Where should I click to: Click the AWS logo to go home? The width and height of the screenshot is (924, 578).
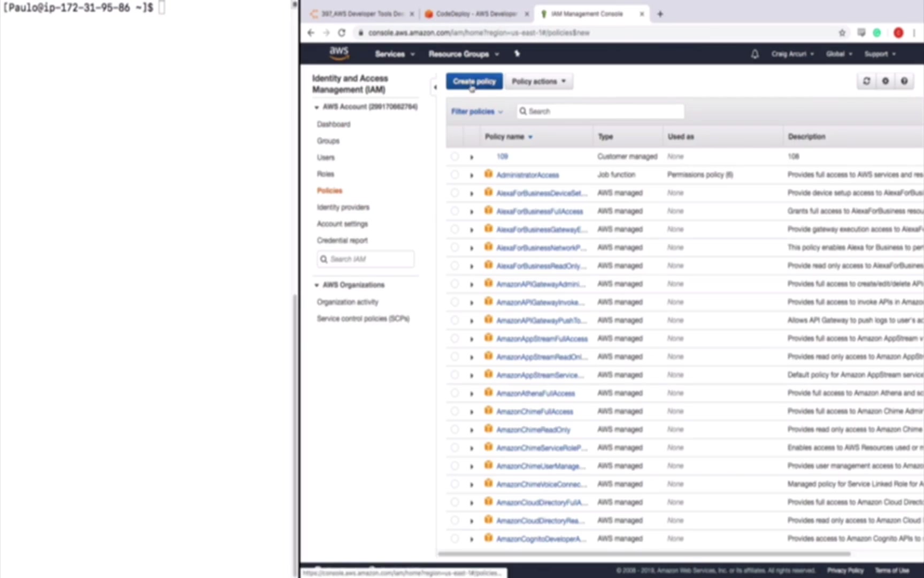339,52
